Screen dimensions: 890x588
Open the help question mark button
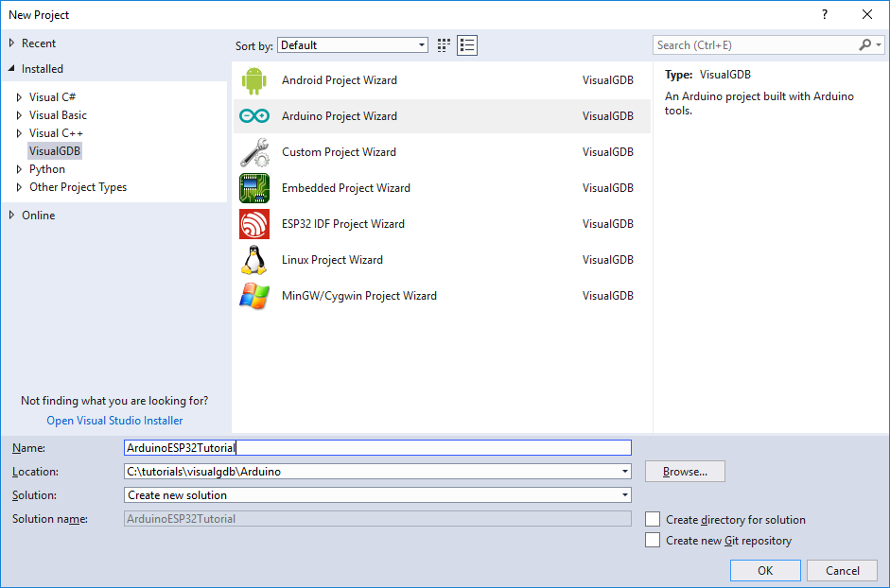click(825, 15)
